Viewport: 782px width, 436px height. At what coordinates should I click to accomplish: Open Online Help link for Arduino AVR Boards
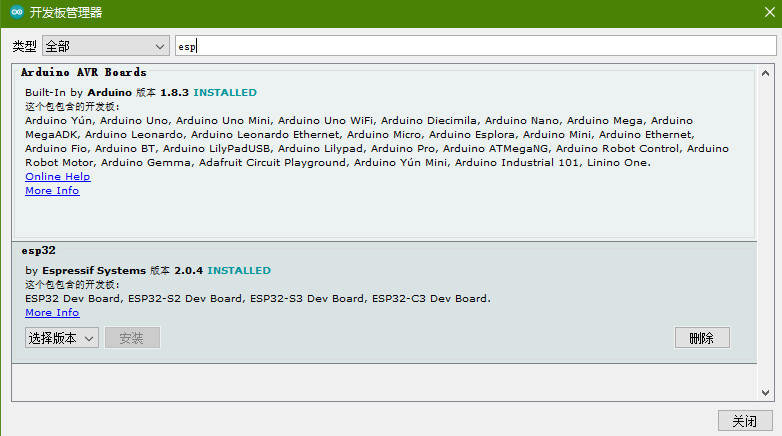(x=58, y=177)
